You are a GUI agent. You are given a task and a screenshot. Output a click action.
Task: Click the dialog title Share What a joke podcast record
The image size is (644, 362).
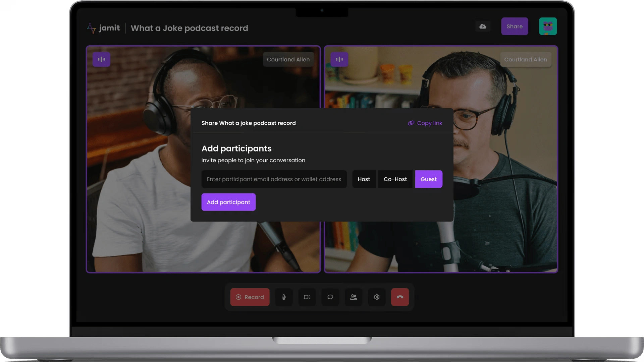[x=249, y=123]
